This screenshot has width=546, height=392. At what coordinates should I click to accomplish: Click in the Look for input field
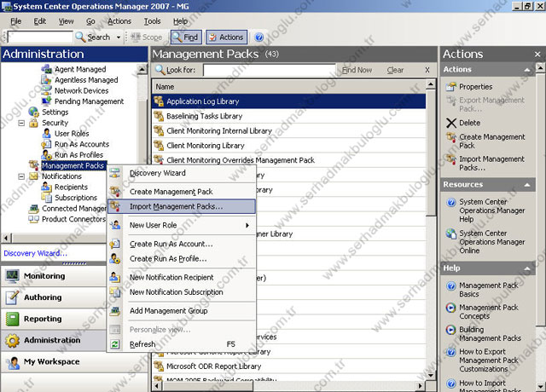270,70
